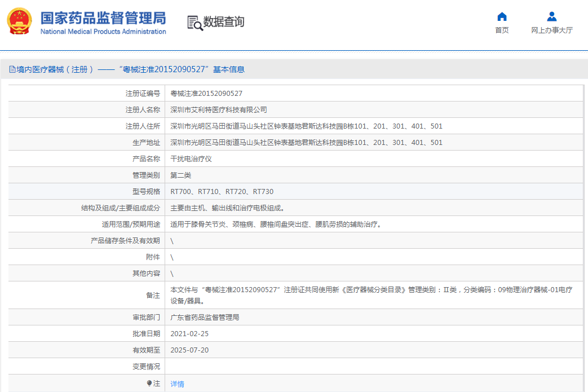Click the 网上办事大厅 person icon
This screenshot has width=588, height=392.
(551, 16)
